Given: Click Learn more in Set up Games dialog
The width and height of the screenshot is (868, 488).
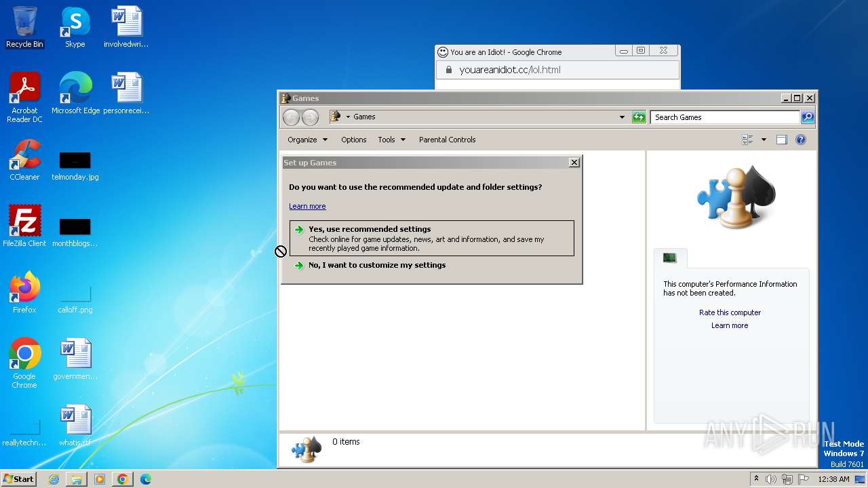Looking at the screenshot, I should tap(307, 206).
